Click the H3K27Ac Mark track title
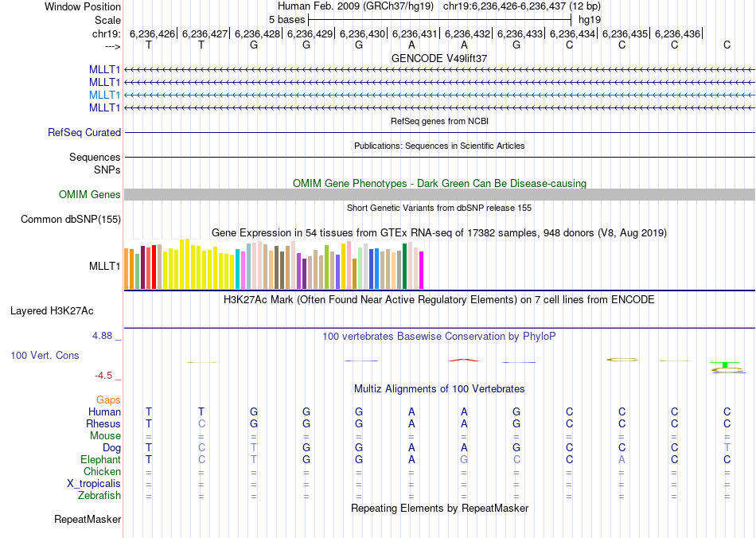Image resolution: width=756 pixels, height=538 pixels. coord(439,300)
